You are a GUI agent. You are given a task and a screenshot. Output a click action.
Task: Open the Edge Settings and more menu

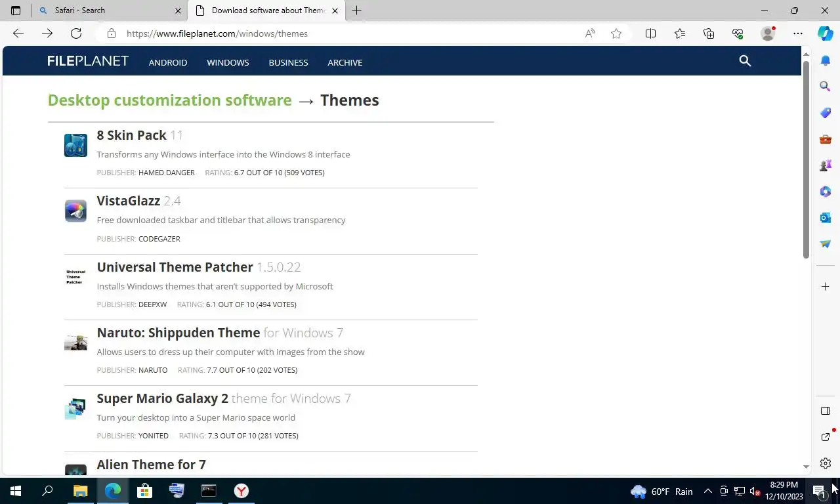798,33
